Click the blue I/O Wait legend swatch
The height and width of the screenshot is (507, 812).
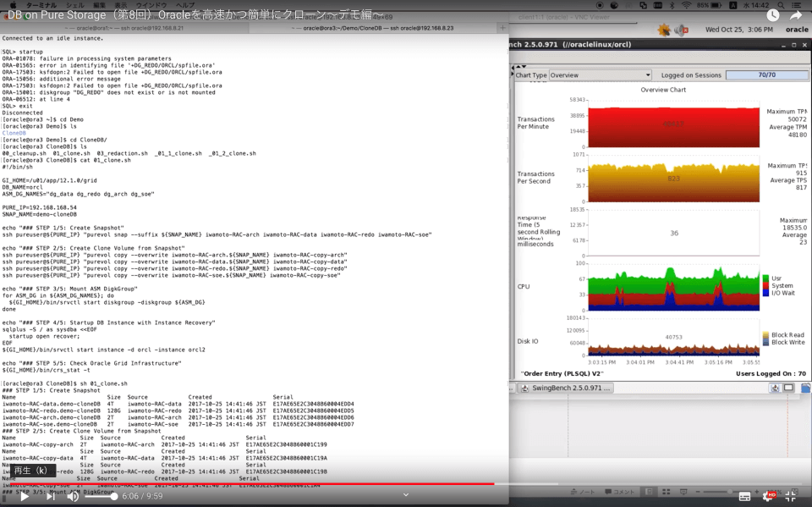tap(766, 293)
